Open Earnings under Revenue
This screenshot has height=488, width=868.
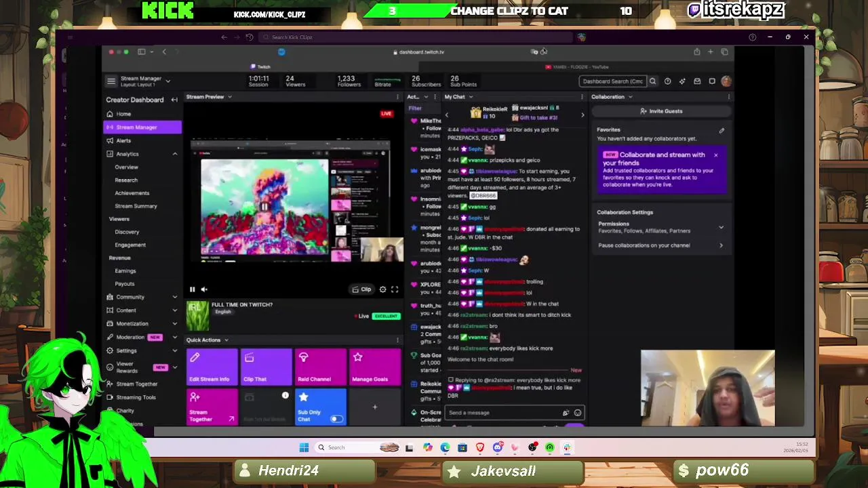125,271
